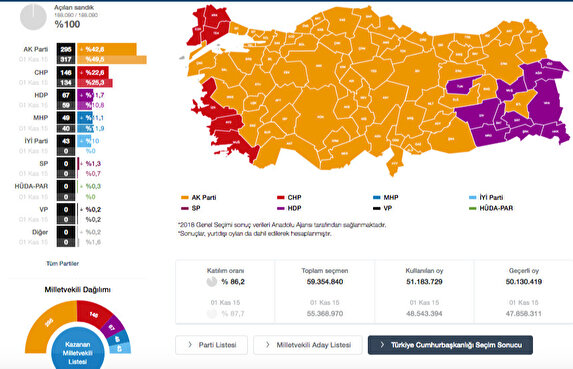Click the arrow on the Cumhurbaşkanlığı button

[382, 345]
